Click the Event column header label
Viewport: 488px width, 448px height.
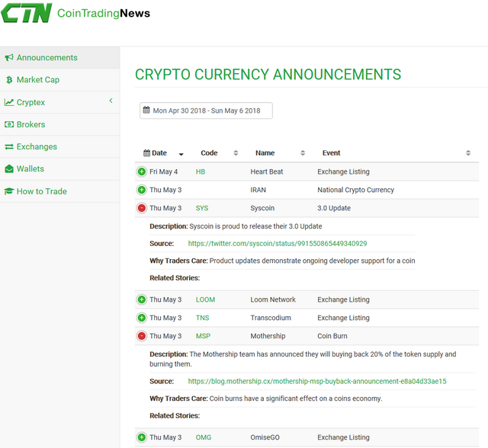[331, 153]
